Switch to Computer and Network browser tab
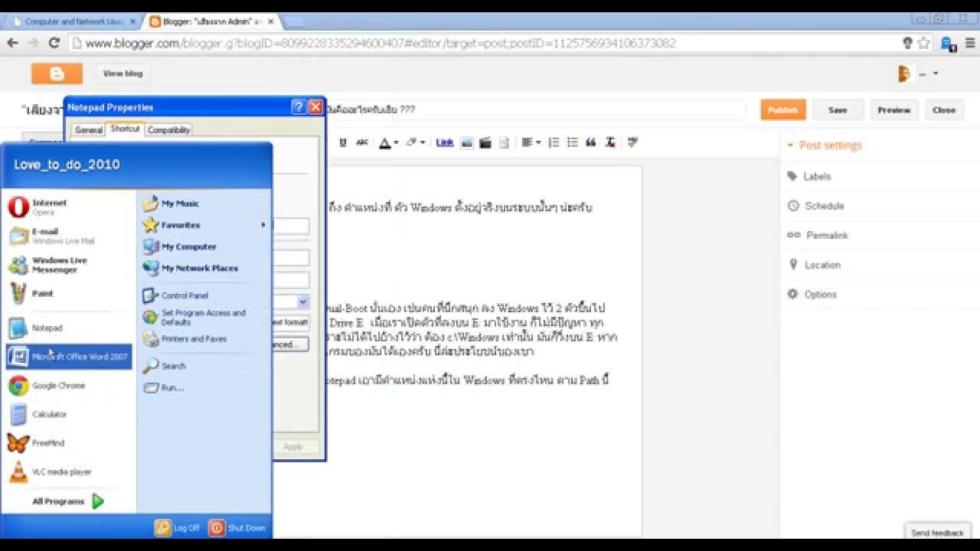 pos(74,21)
